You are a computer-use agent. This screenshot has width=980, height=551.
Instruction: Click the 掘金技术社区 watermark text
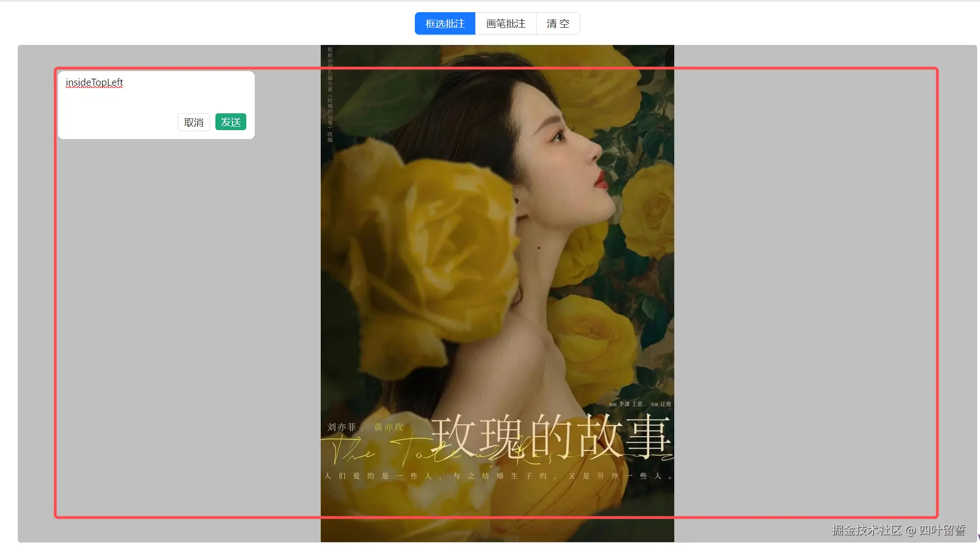[x=866, y=530]
